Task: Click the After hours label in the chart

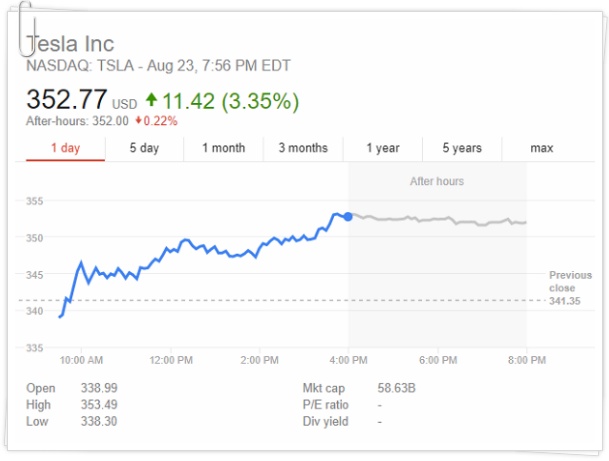Action: (x=437, y=181)
